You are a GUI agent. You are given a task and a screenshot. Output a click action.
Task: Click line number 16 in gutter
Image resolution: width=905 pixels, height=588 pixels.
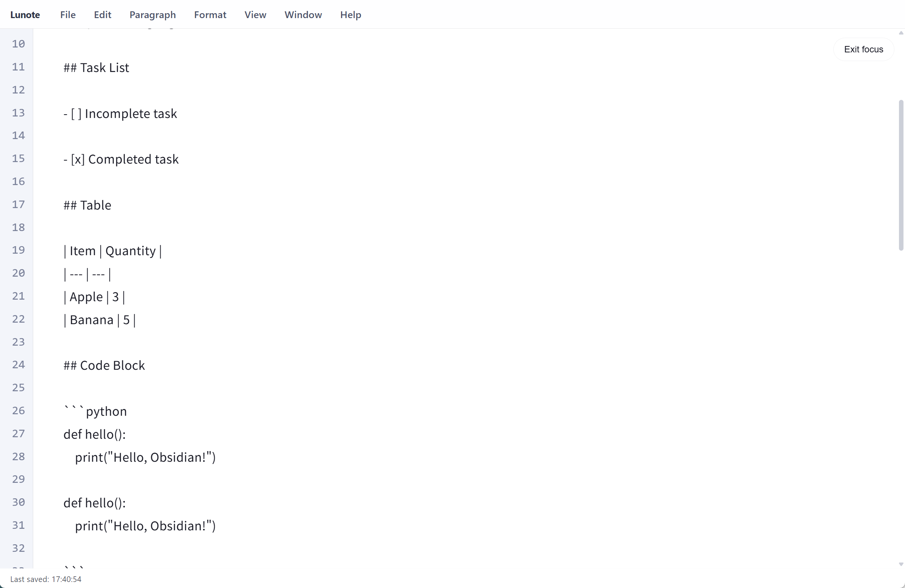(18, 182)
